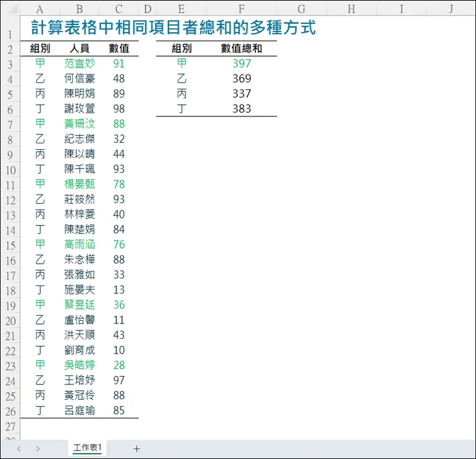The image size is (476, 459).
Task: Click the 張雅如 name cell
Action: pos(80,274)
